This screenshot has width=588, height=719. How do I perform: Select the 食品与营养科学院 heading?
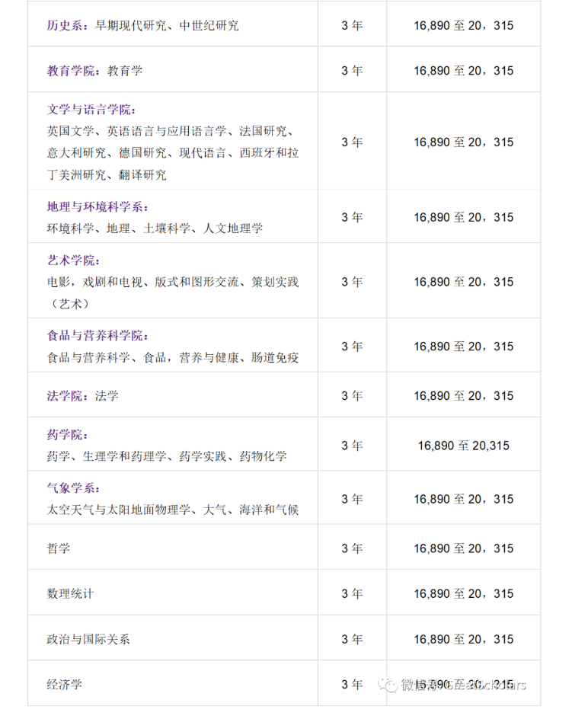pyautogui.click(x=97, y=336)
